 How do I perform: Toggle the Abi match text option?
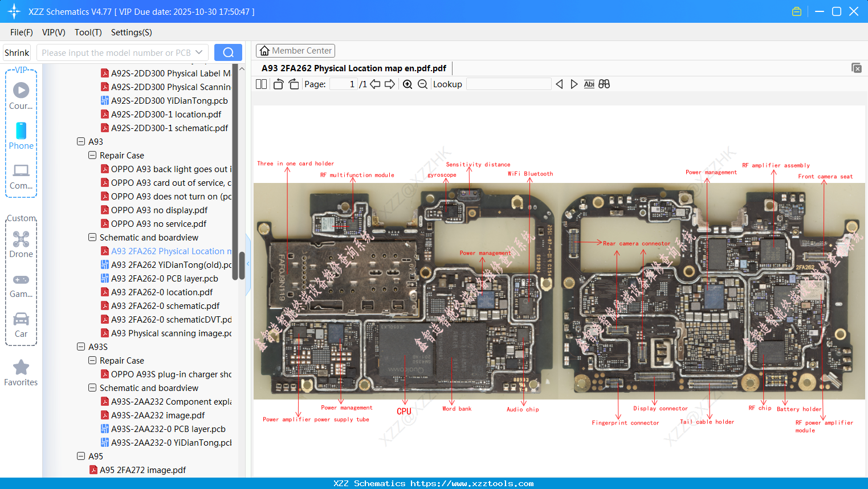(x=589, y=84)
